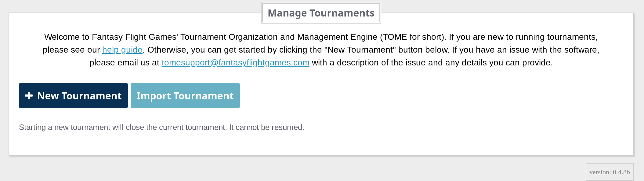Select the "(TOME for short)" text

[x=413, y=37]
